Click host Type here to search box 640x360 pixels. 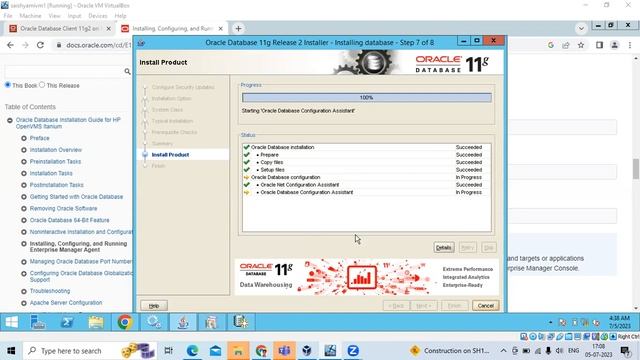(89, 351)
